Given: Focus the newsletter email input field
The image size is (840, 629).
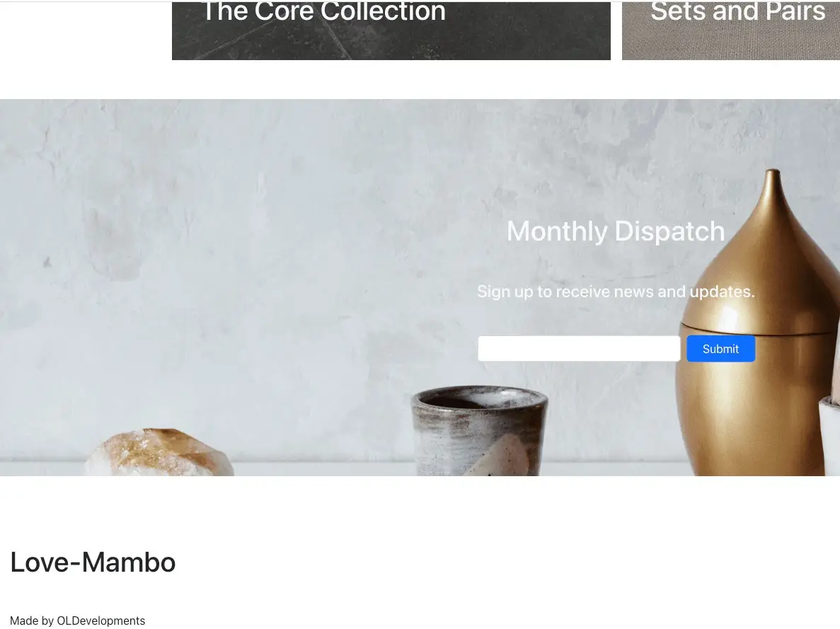Looking at the screenshot, I should (x=579, y=349).
